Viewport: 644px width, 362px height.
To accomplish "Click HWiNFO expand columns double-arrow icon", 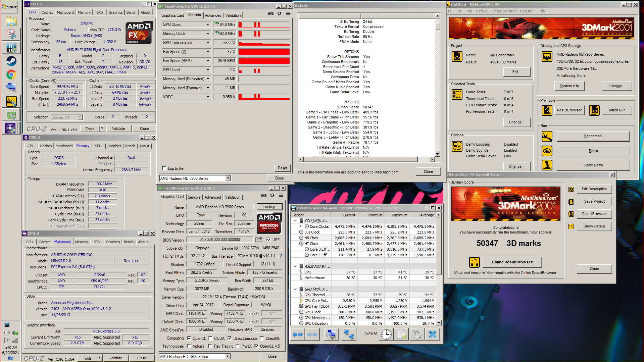I will click(298, 334).
